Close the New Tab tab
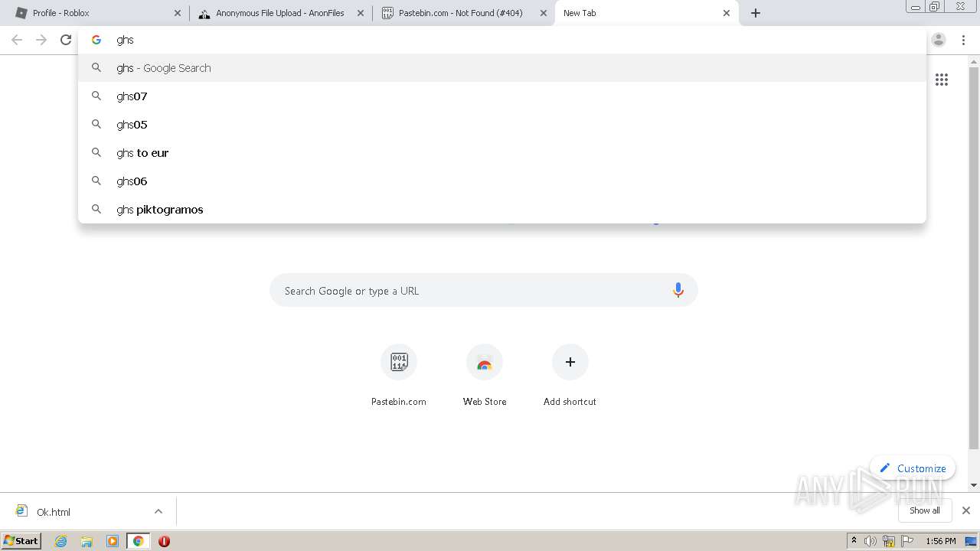This screenshot has width=980, height=551. tap(727, 13)
